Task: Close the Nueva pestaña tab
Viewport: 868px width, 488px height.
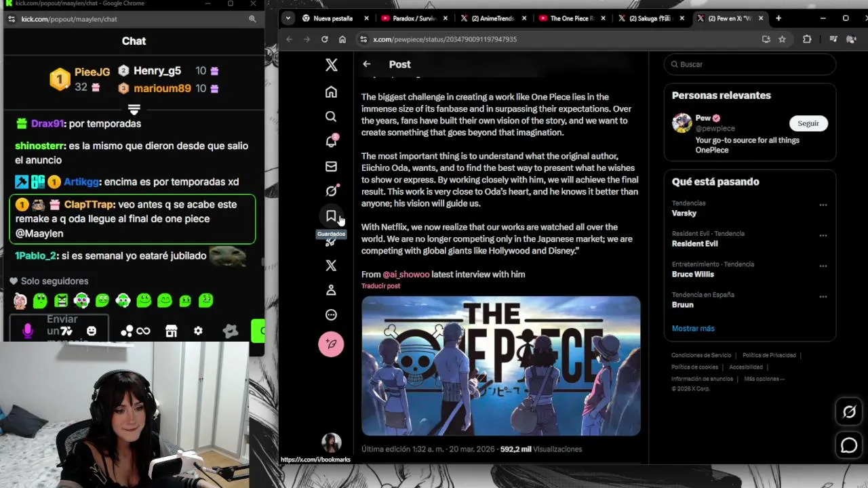Action: (x=367, y=18)
